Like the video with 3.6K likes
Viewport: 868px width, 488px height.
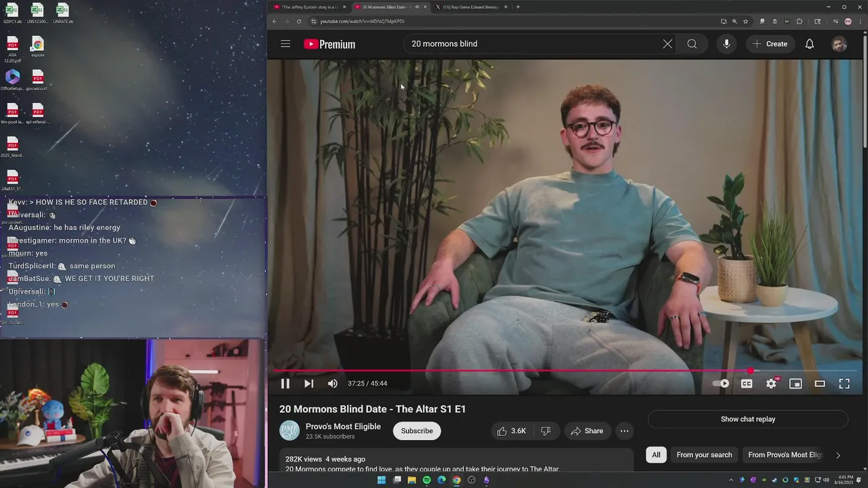pos(511,431)
